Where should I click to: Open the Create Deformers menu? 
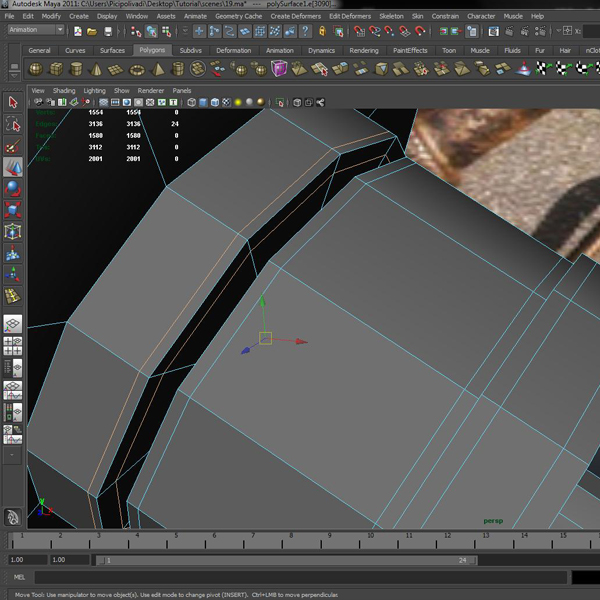[x=295, y=16]
